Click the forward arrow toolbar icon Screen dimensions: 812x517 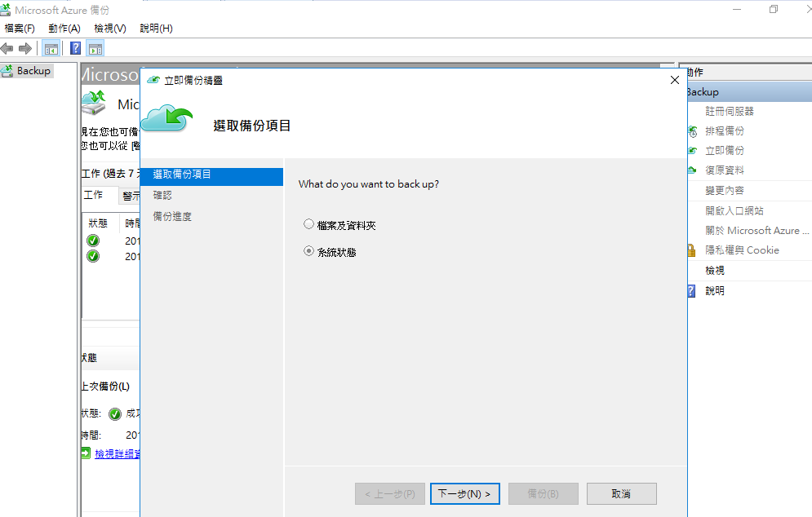[x=24, y=49]
